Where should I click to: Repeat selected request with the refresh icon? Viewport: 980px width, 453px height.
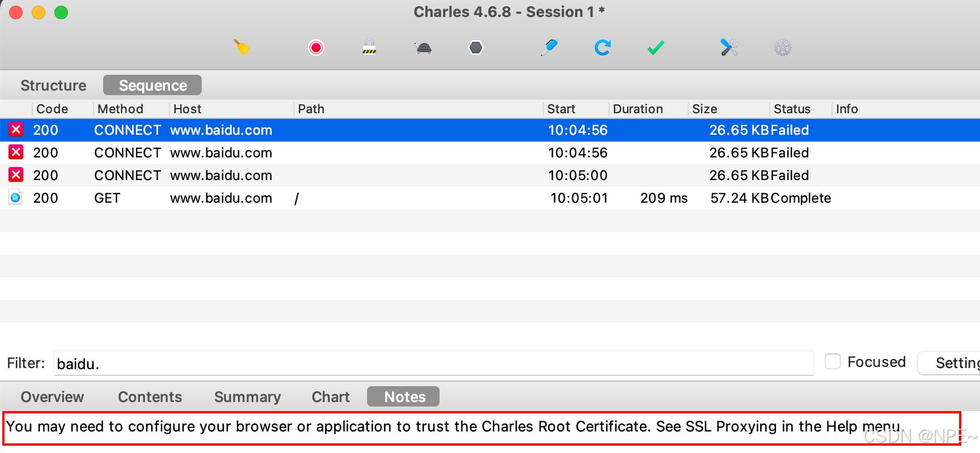[x=602, y=48]
